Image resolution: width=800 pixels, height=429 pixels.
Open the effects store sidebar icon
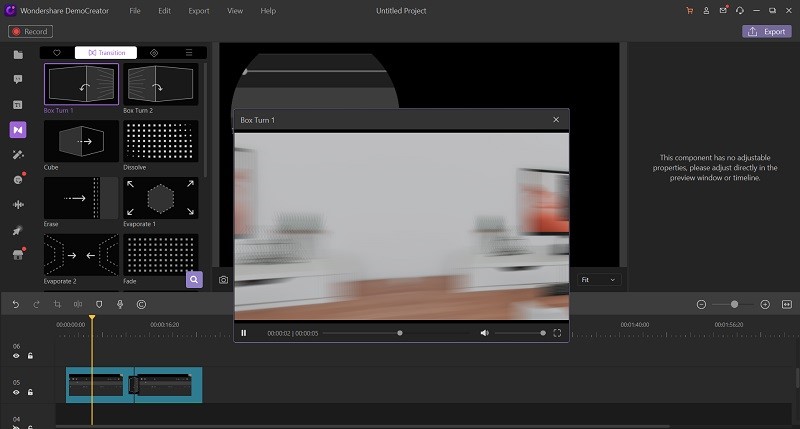click(18, 255)
